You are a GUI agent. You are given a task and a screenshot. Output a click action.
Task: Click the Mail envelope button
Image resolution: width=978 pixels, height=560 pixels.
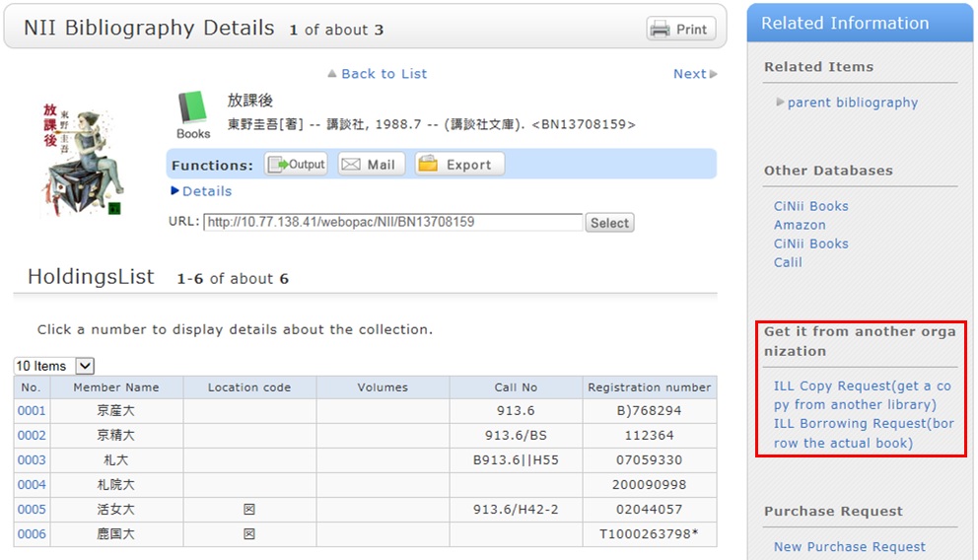(371, 165)
